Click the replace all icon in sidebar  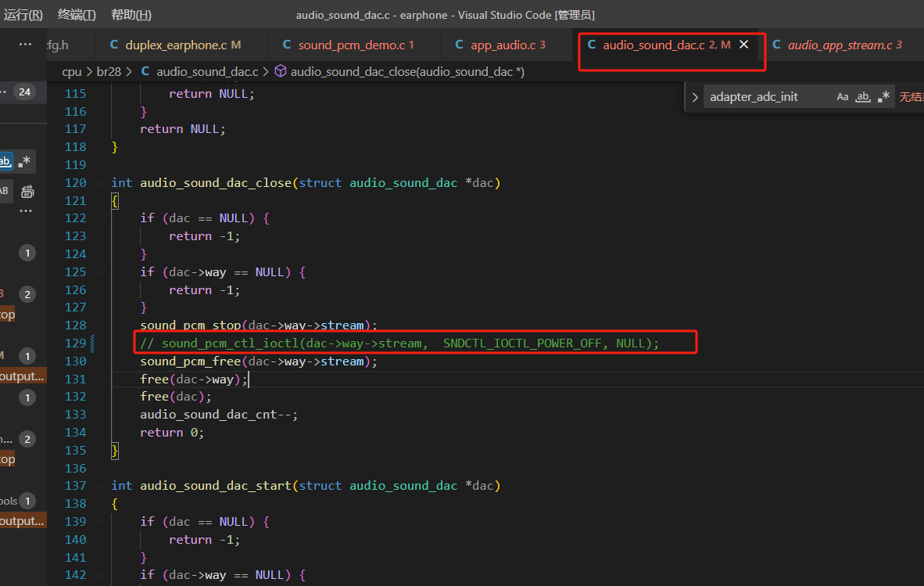click(27, 191)
